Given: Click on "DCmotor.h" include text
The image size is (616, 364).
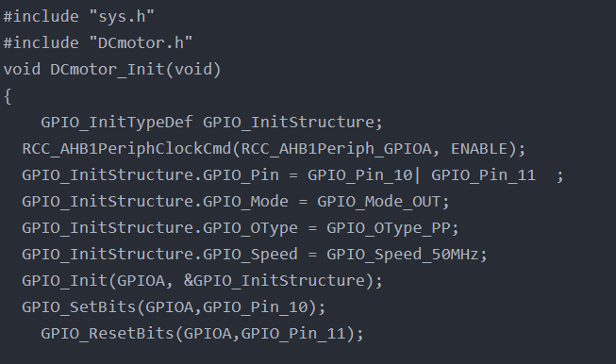Looking at the screenshot, I should coord(142,42).
